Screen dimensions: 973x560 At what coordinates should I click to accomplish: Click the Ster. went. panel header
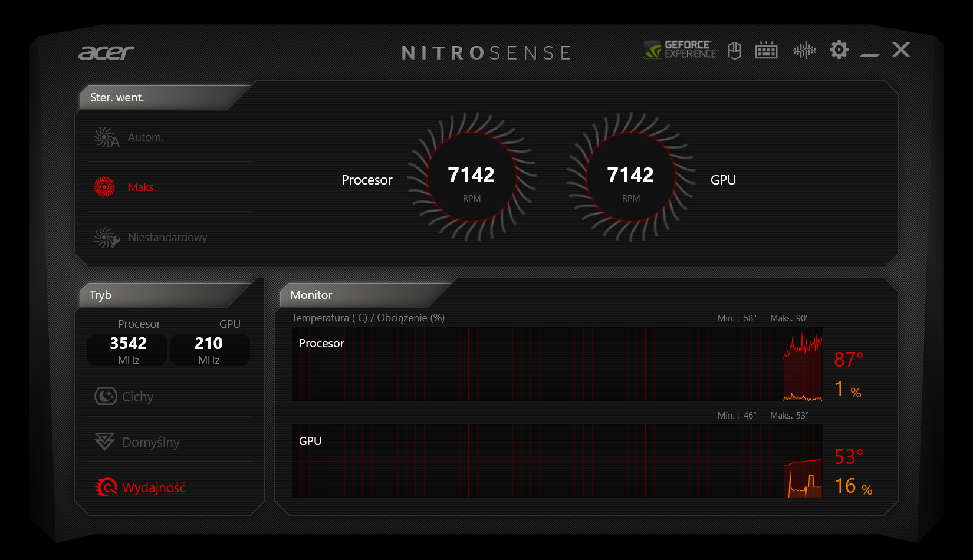[x=164, y=98]
